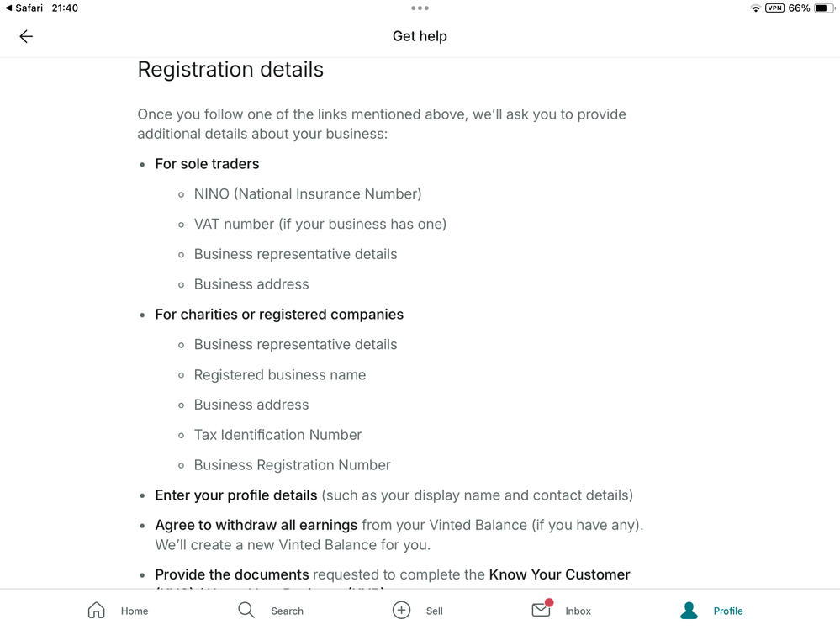Click the Know Your Customer text
This screenshot has width=840, height=630.
[559, 574]
